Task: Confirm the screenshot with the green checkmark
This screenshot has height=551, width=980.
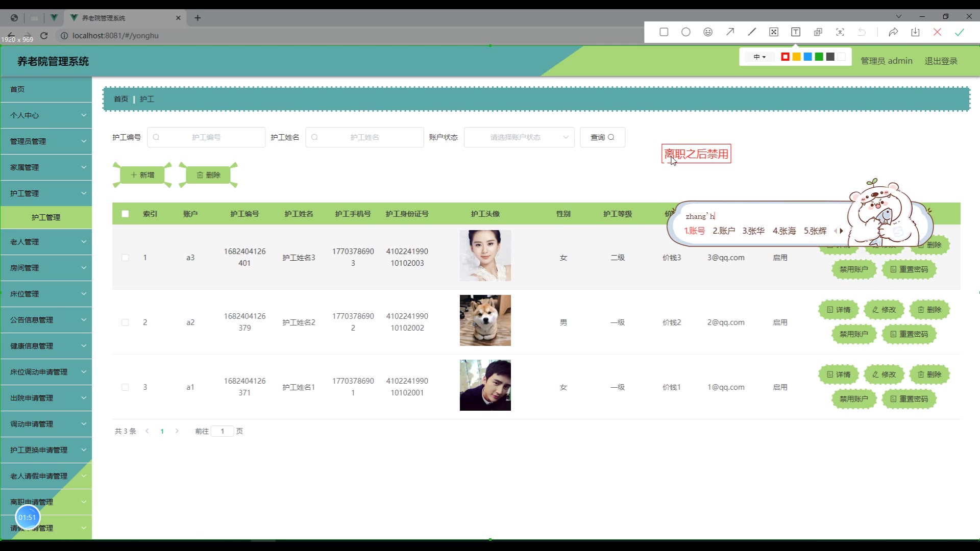Action: (x=959, y=32)
